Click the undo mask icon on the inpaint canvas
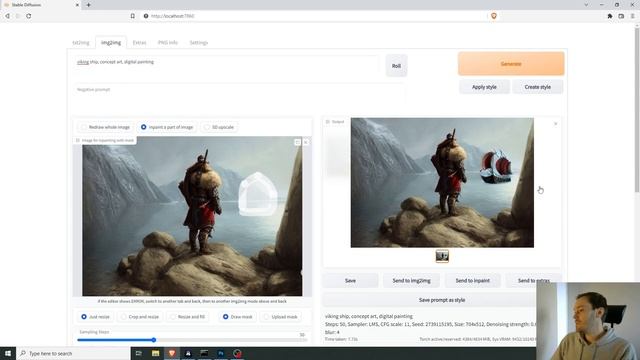 point(298,142)
